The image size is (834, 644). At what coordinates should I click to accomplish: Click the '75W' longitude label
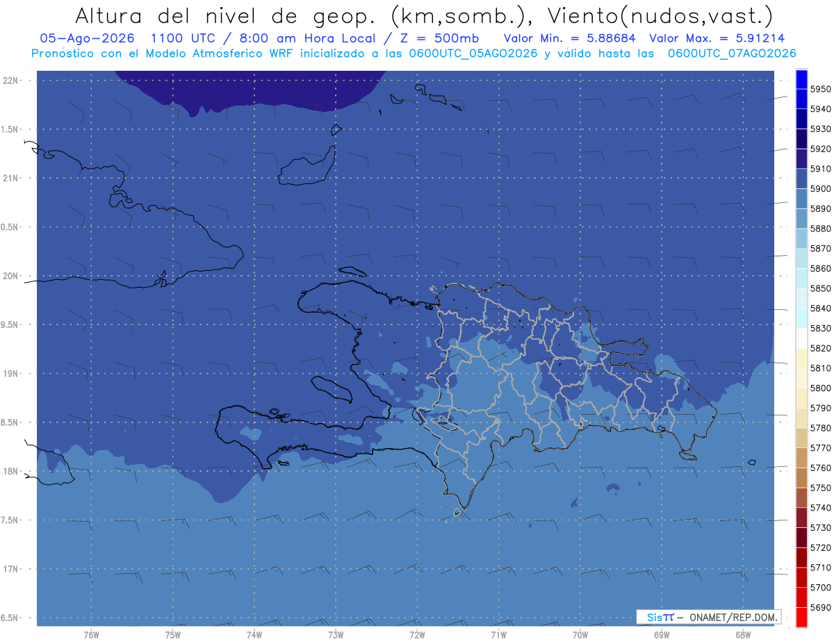click(x=173, y=634)
